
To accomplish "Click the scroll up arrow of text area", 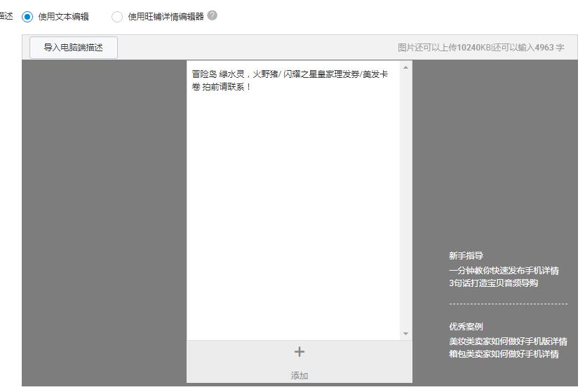I will pyautogui.click(x=405, y=67).
